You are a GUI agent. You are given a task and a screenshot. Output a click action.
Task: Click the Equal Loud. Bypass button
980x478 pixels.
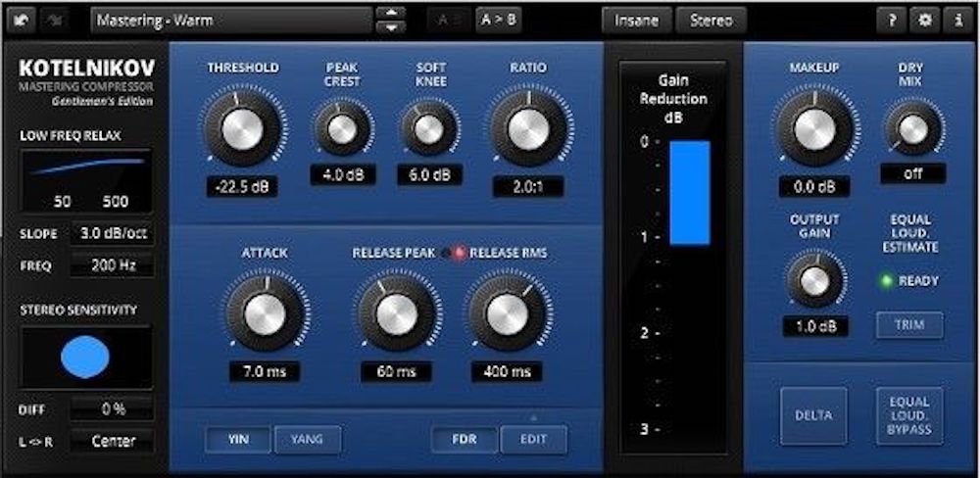click(909, 416)
